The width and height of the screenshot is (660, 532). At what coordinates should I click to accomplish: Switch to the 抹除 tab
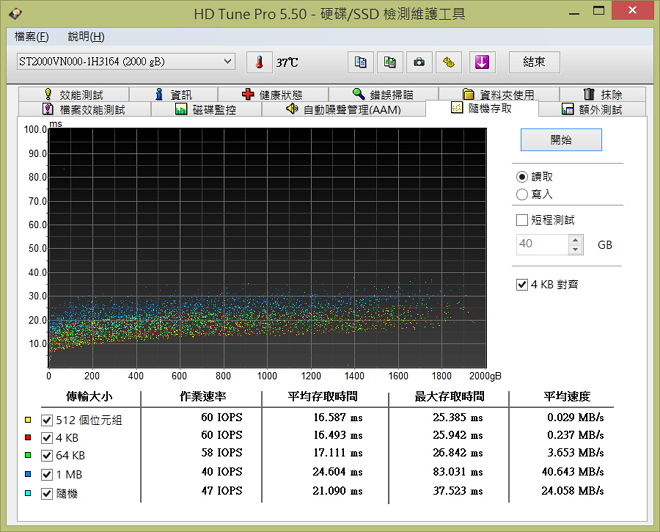click(x=603, y=94)
